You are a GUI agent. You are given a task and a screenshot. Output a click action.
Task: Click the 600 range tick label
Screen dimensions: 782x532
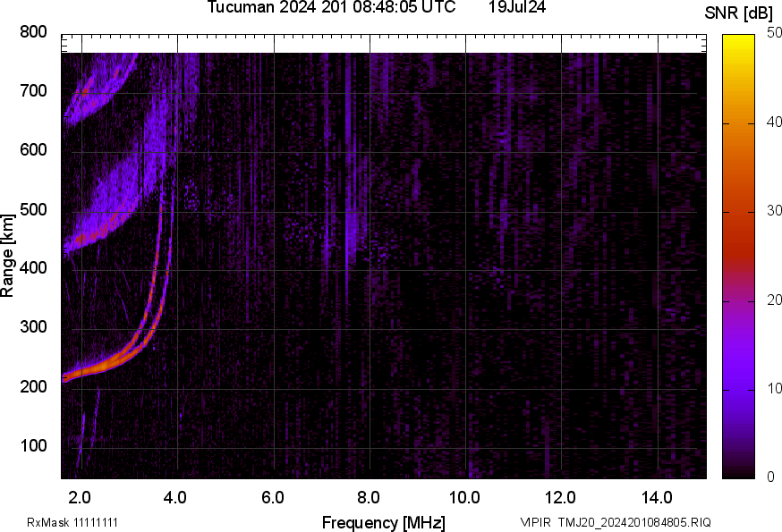point(33,149)
